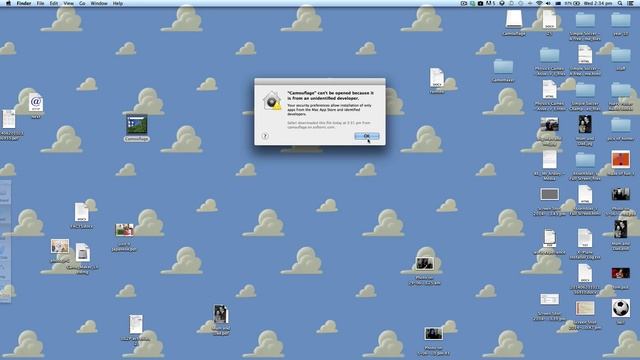Screen dimensions: 640x360
Task: Open Notification Center list icon
Action: pyautogui.click(x=631, y=3)
